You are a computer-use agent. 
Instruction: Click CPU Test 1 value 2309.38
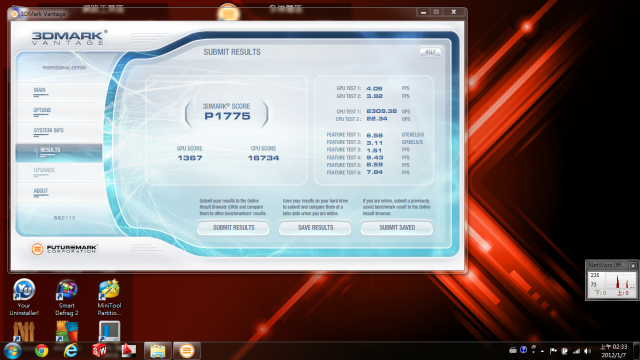382,111
